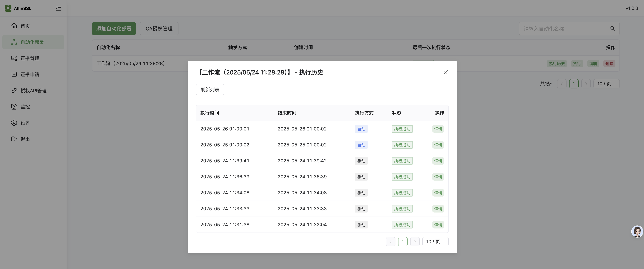Go to previous page in the main list
The image size is (644, 269).
point(561,84)
